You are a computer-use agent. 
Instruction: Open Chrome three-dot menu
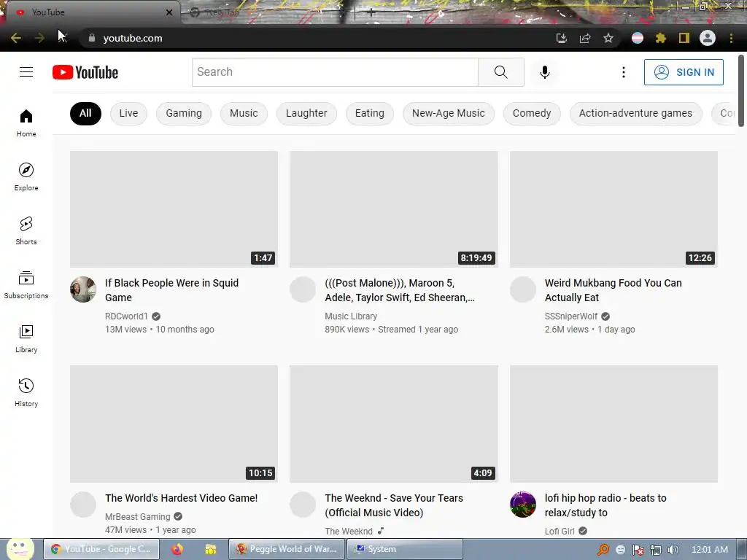(731, 38)
